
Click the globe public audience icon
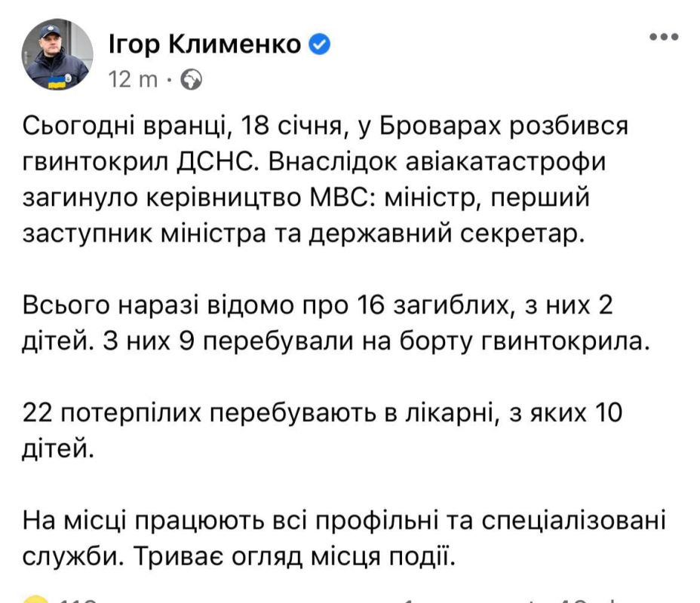pyautogui.click(x=192, y=80)
